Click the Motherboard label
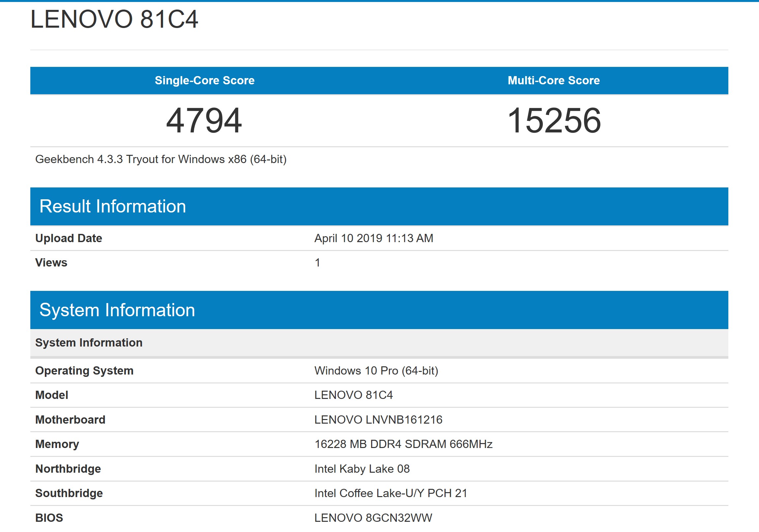 click(71, 420)
